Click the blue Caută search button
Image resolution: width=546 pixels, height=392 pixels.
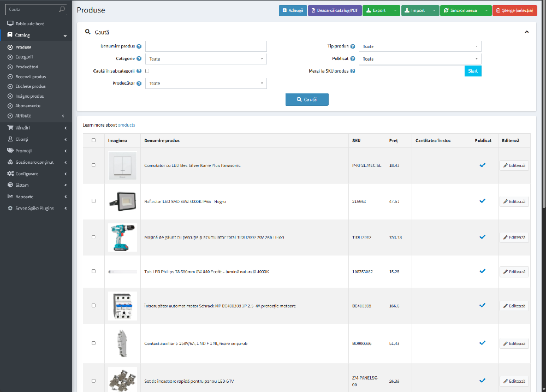pos(307,100)
